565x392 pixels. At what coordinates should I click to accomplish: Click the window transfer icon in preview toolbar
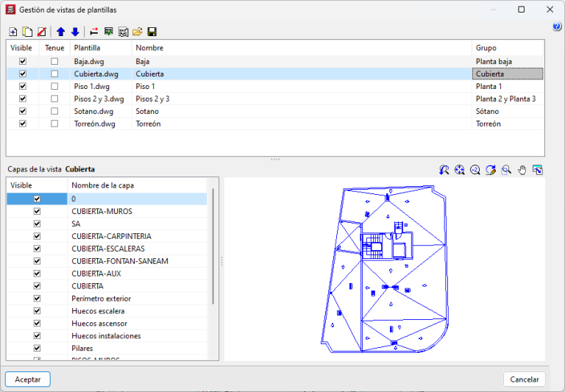(537, 170)
